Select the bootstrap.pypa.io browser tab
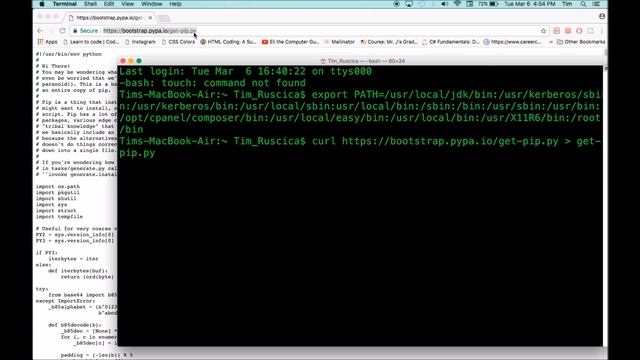 pyautogui.click(x=109, y=18)
